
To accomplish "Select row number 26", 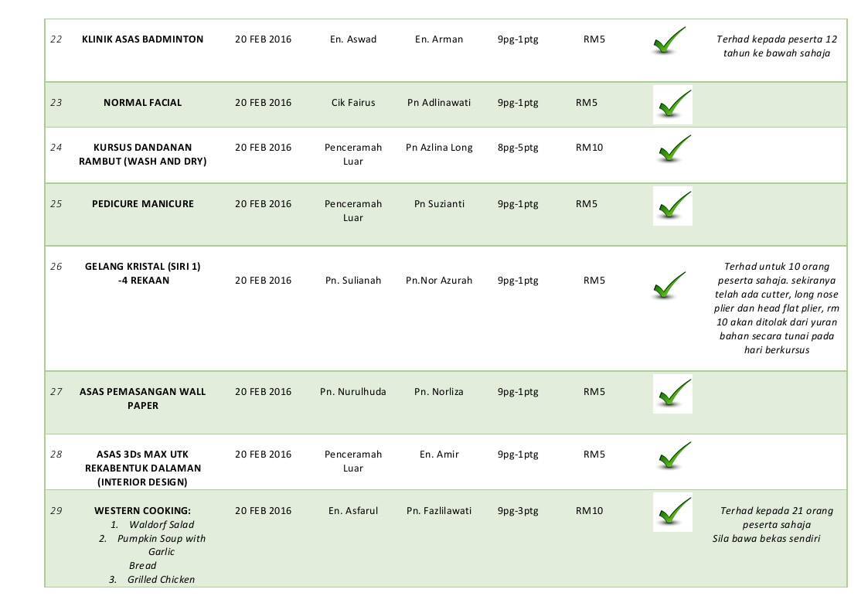I will (56, 267).
